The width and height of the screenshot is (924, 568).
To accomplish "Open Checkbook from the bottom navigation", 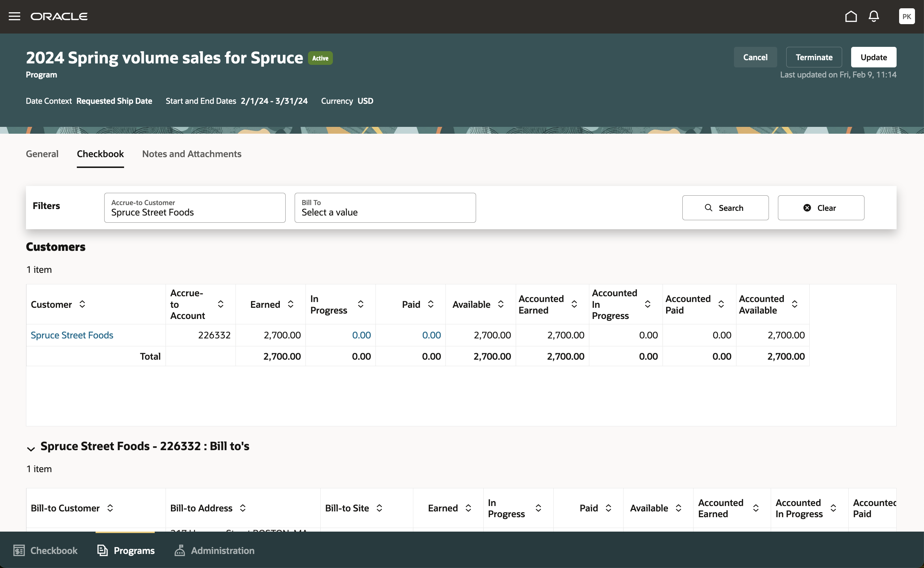I will pos(45,550).
